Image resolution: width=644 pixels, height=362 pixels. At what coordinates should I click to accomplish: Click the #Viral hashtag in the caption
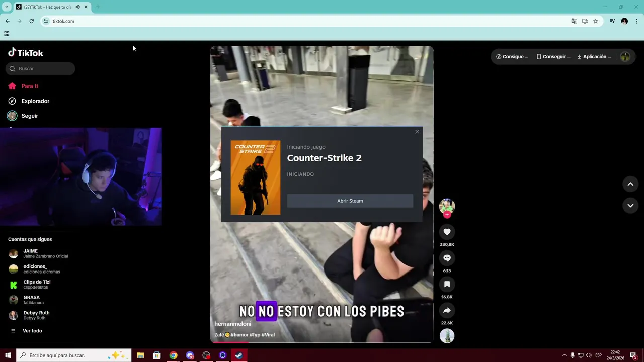268,335
